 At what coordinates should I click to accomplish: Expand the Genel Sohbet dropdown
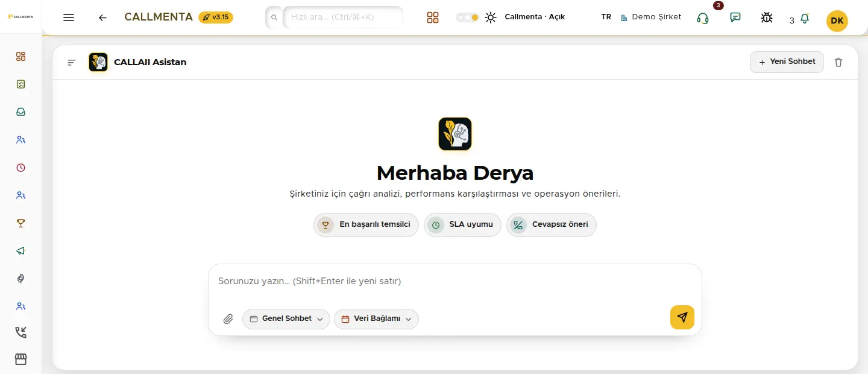[286, 319]
